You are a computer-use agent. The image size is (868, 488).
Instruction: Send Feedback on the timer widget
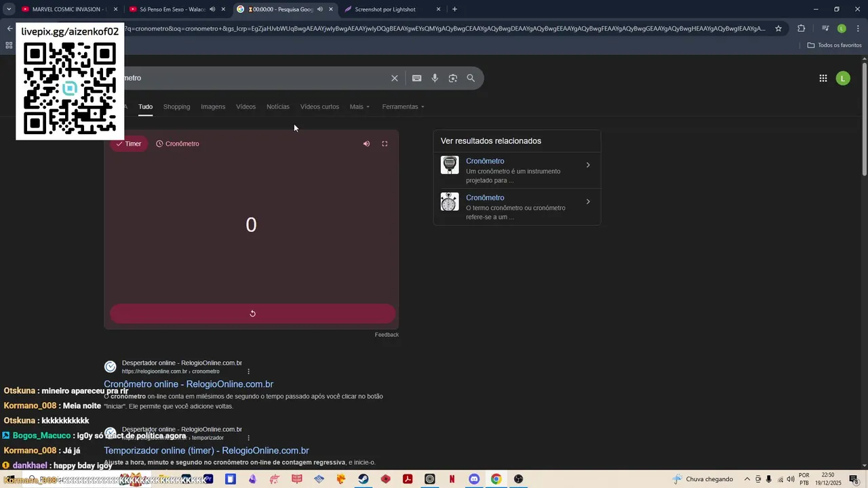point(387,335)
